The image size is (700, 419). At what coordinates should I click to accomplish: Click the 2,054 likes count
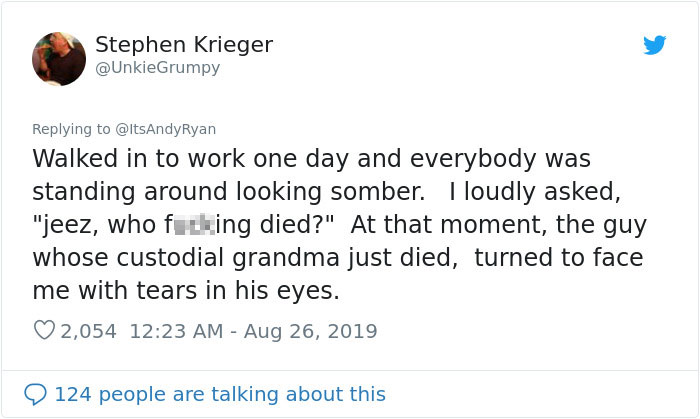click(x=89, y=331)
